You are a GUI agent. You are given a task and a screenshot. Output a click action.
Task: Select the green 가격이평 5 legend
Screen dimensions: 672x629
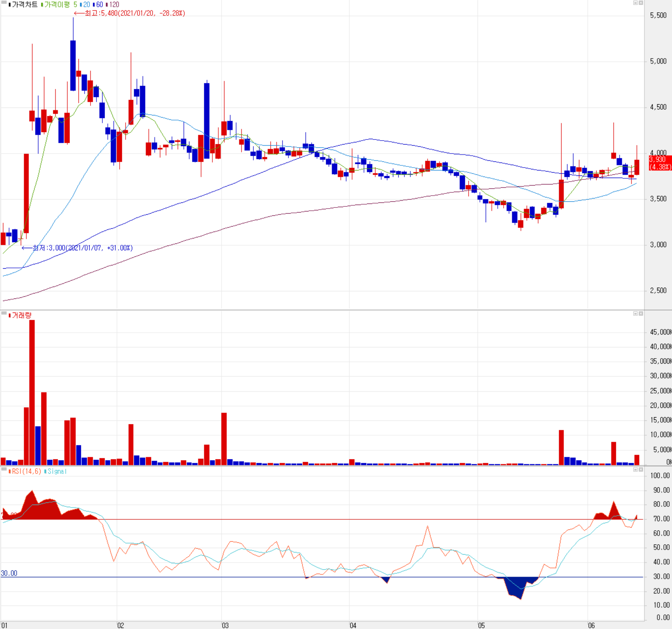[x=59, y=5]
